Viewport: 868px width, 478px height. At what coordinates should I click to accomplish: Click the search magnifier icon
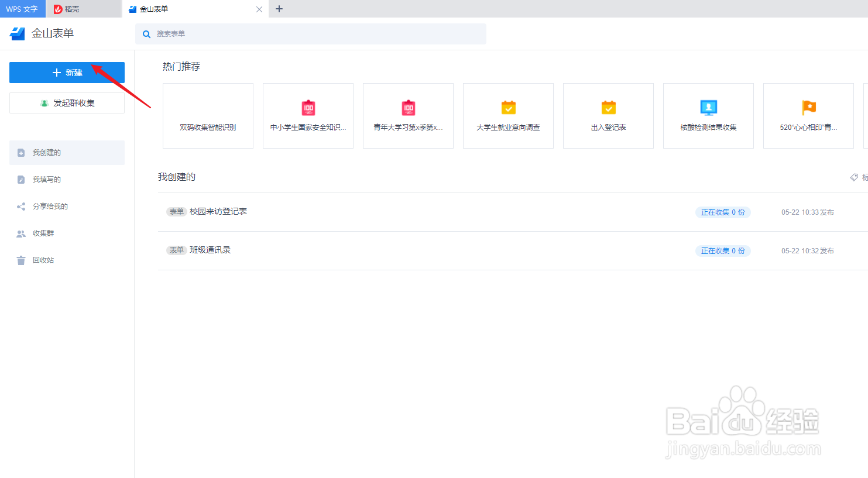click(147, 34)
